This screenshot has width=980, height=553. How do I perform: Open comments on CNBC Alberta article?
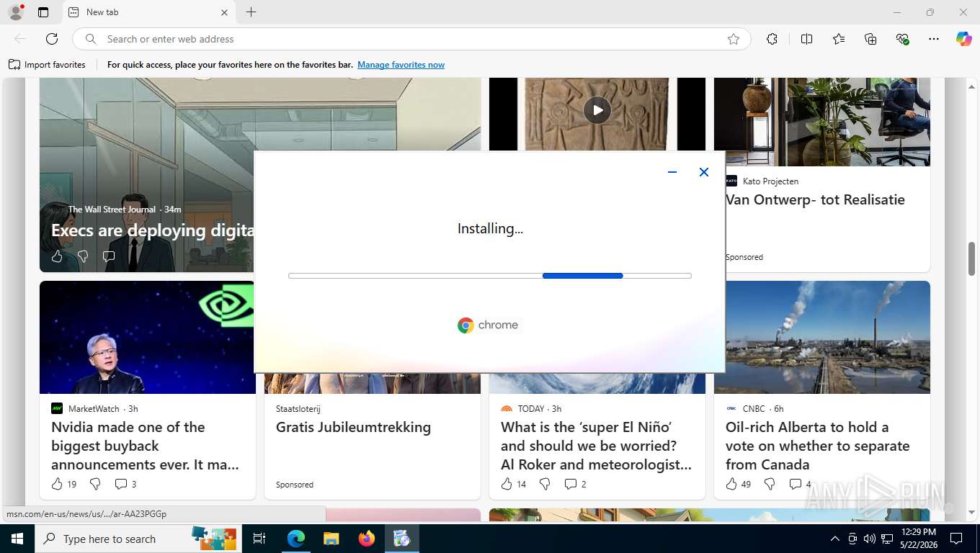(800, 484)
